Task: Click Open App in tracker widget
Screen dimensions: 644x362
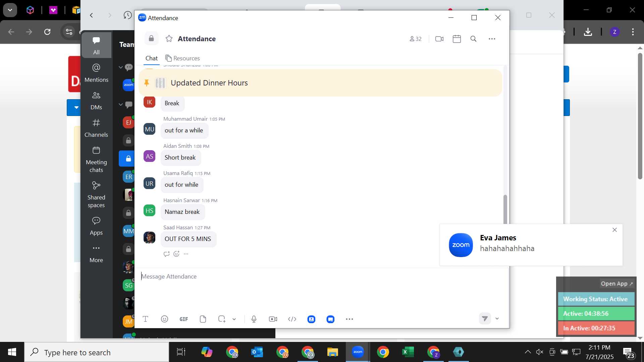Action: (617, 284)
